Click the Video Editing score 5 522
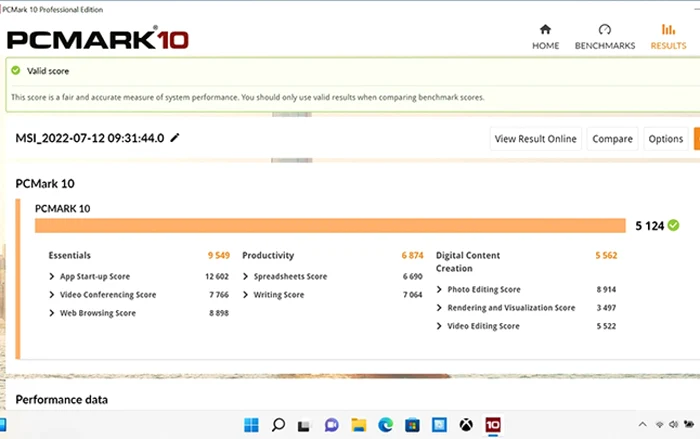This screenshot has width=700, height=439. tap(606, 326)
